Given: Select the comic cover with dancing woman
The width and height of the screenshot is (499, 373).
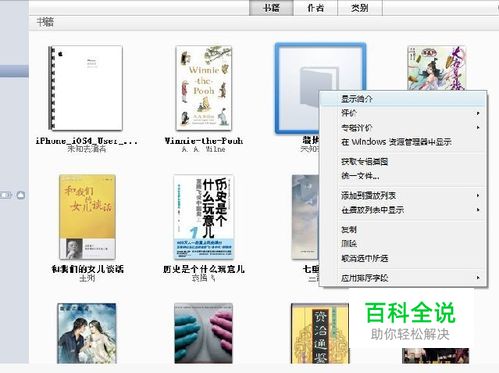Looking at the screenshot, I should (436, 68).
